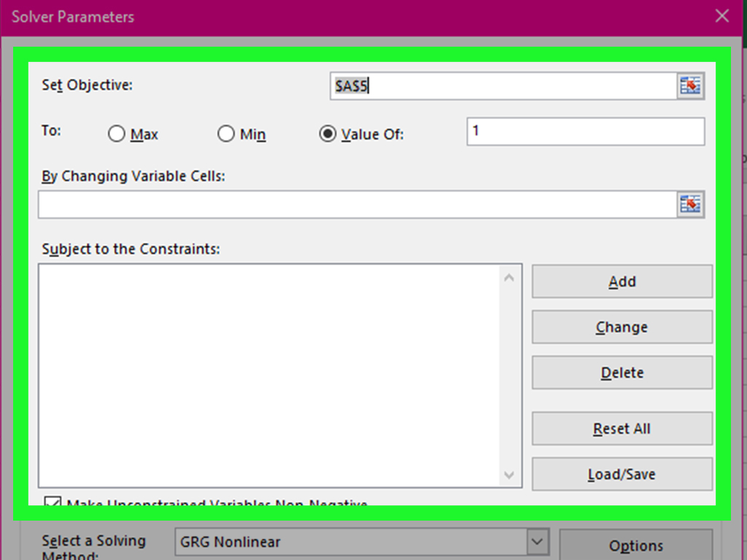Click the By Changing Variable Cells field
Image resolution: width=747 pixels, height=560 pixels.
(357, 205)
